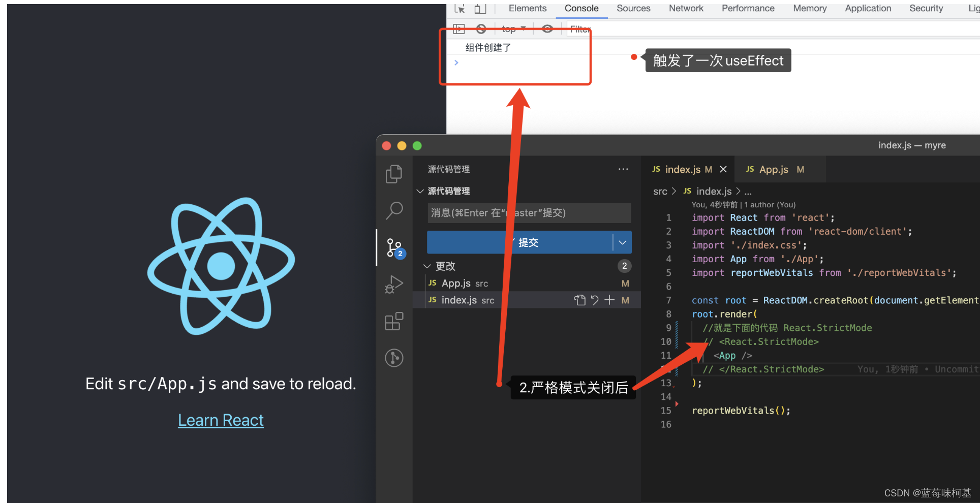Viewport: 980px width, 503px height.
Task: Collapse the 更改 changes group
Action: click(x=426, y=266)
